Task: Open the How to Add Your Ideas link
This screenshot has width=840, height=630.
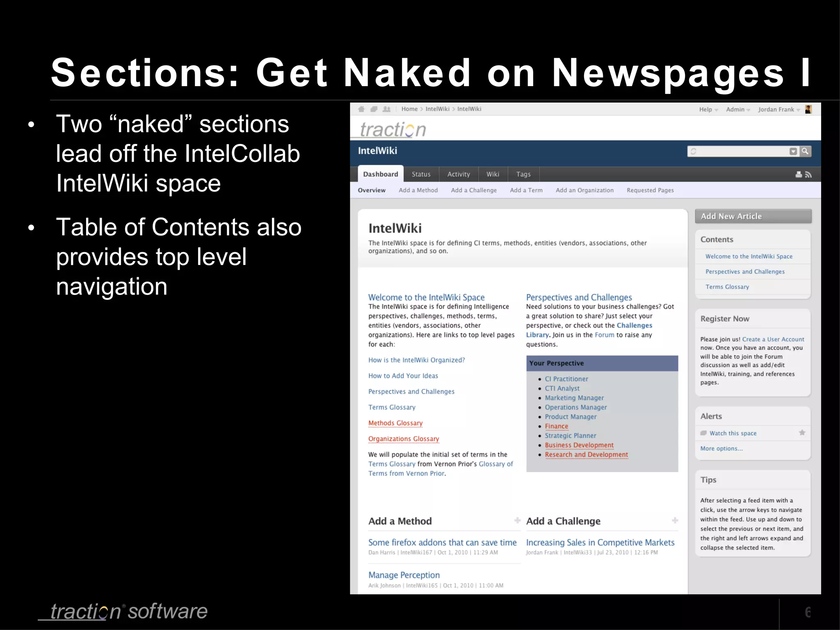Action: [x=403, y=376]
